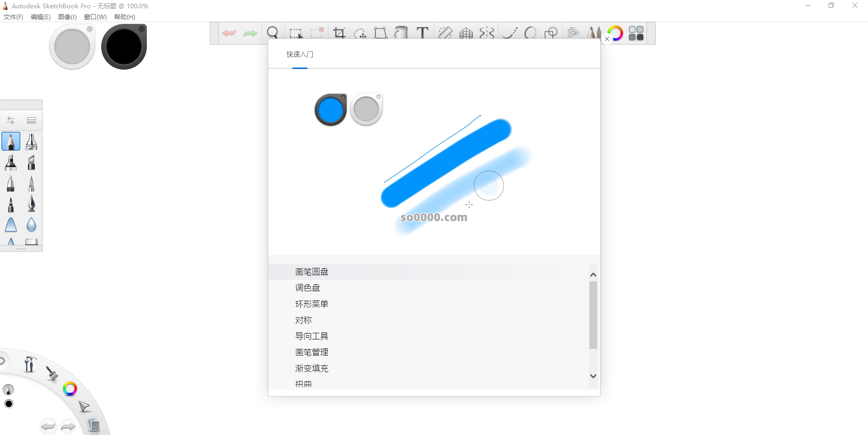Select the Text tool in the toolbar
The width and height of the screenshot is (868, 435).
pos(422,33)
